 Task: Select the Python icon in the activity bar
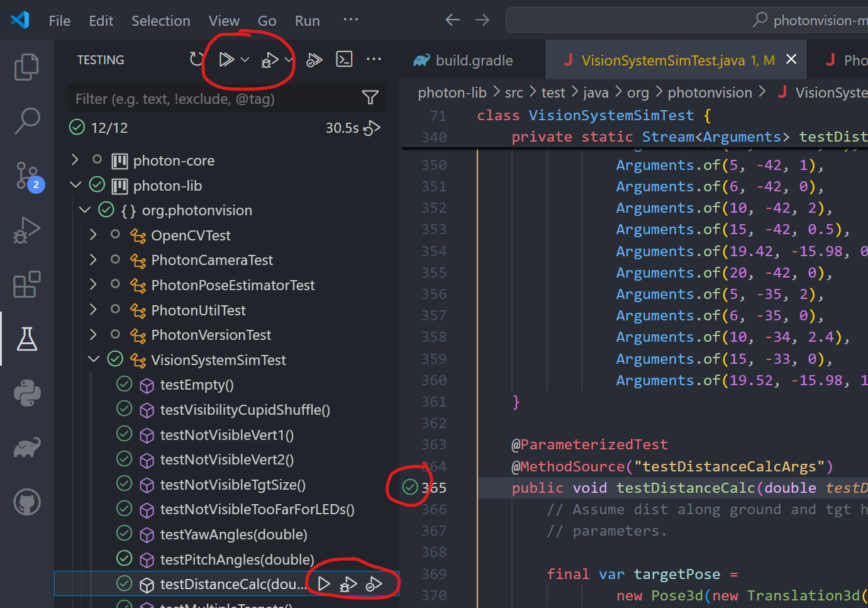[26, 393]
